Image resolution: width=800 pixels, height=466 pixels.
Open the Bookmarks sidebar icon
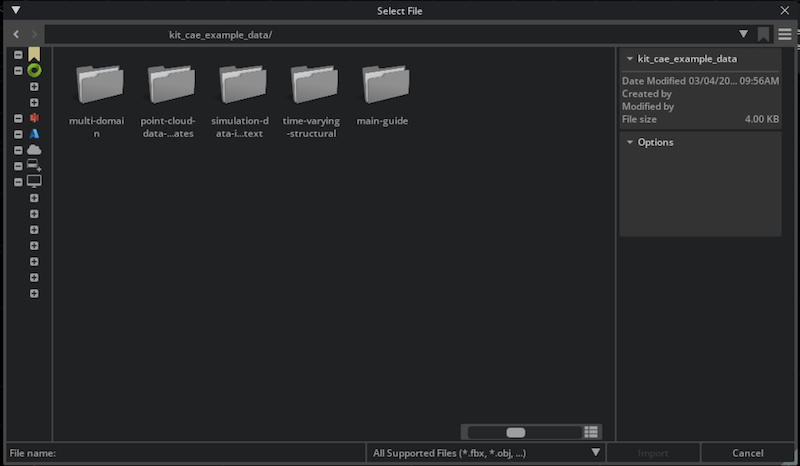pyautogui.click(x=34, y=54)
